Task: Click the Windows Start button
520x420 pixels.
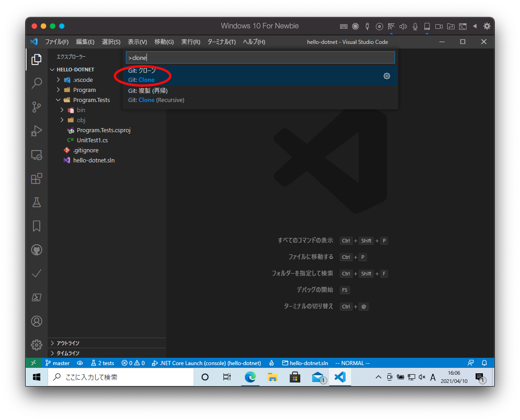Action: (x=37, y=377)
